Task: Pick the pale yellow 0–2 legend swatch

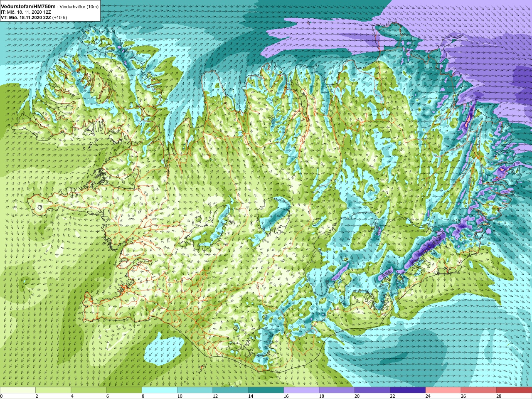Action: 18,390
